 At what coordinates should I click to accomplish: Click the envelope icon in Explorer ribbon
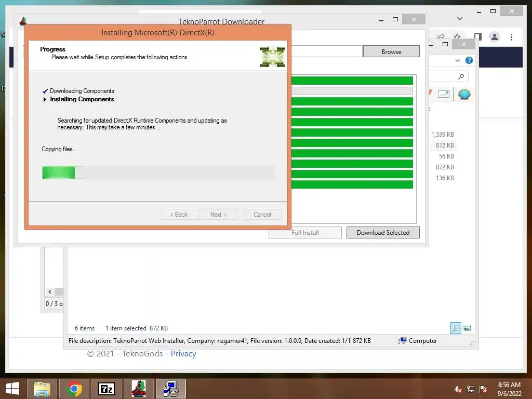pos(444,94)
